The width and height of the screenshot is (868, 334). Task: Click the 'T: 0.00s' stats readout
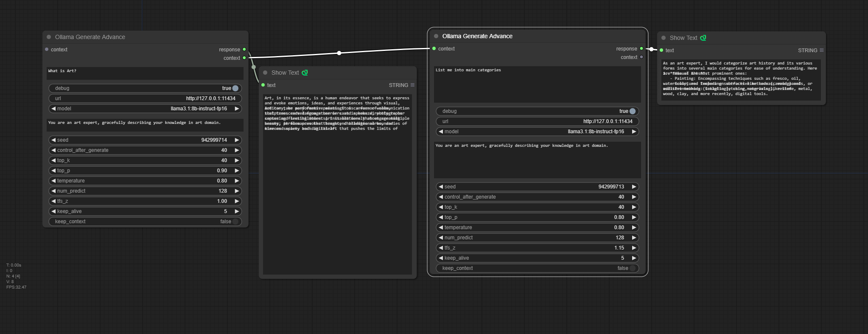coord(14,265)
